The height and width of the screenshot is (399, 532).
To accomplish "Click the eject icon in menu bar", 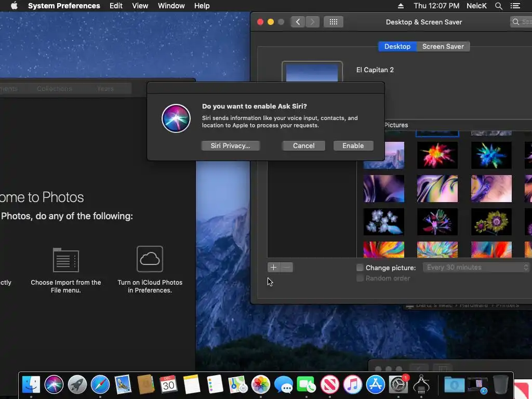I will pos(401,6).
